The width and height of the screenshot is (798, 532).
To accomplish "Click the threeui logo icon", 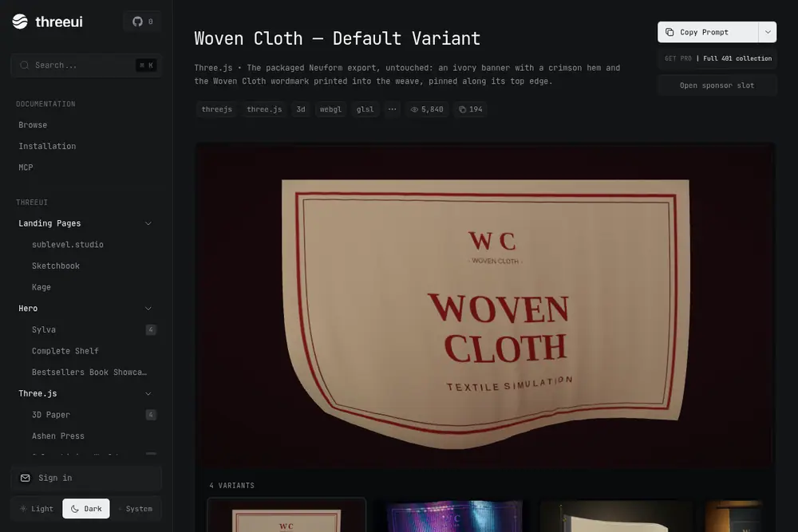I will click(20, 22).
